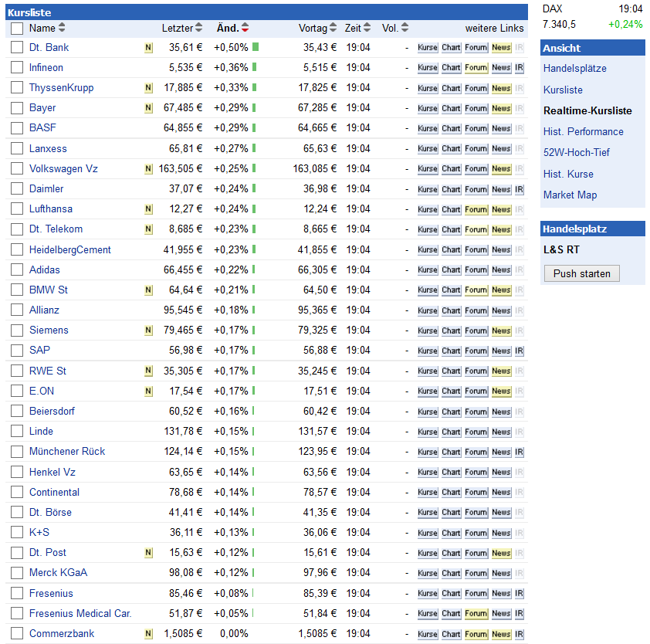
Task: Sort by Letzter using its arrow icon
Action: click(198, 28)
